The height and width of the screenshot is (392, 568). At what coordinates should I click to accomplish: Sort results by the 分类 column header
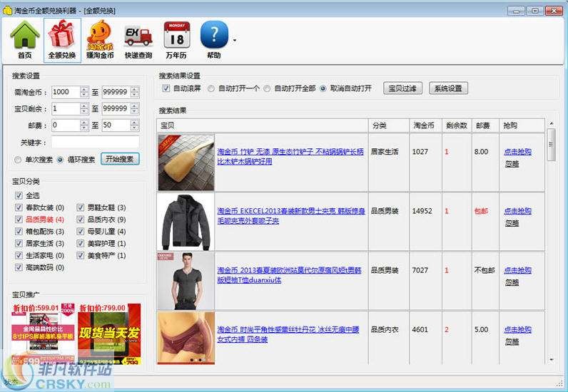[x=389, y=125]
